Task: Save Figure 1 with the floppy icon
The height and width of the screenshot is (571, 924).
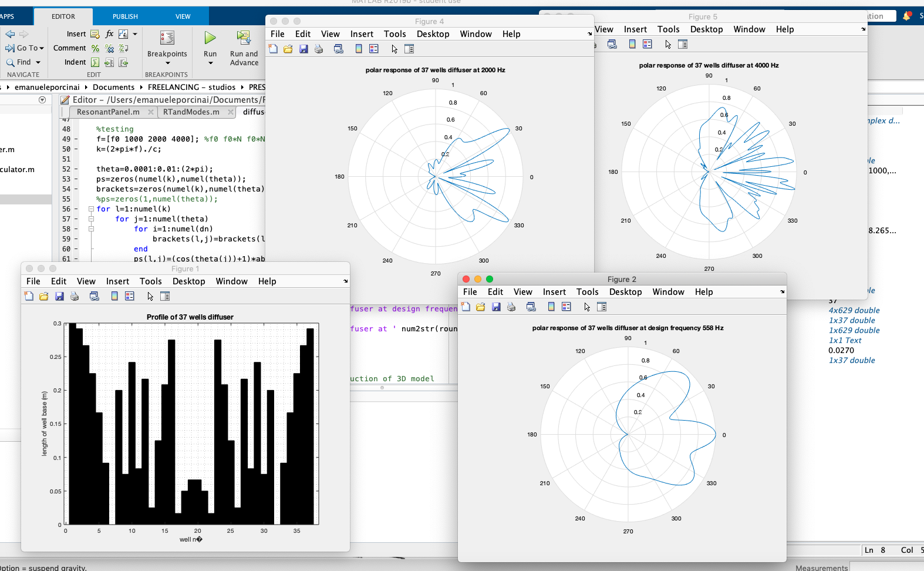Action: [59, 297]
